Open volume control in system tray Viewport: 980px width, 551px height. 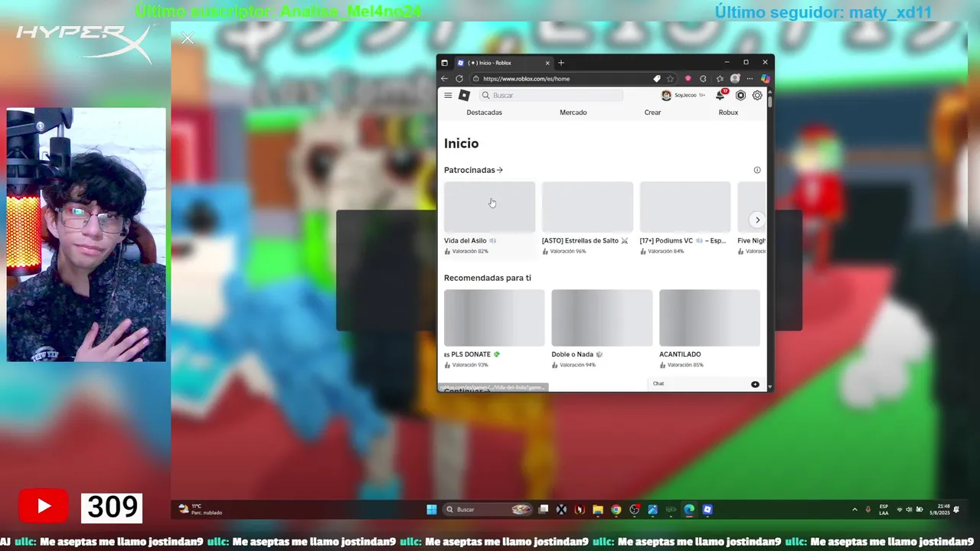coord(909,510)
